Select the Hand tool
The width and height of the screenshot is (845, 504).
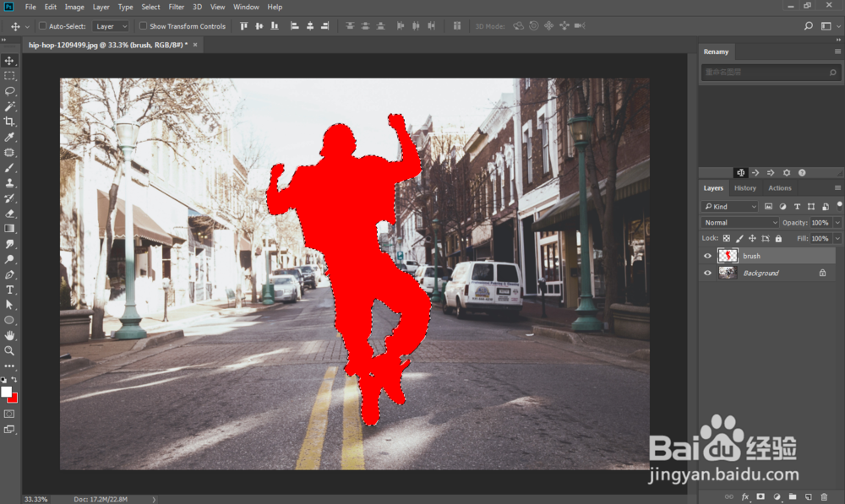pyautogui.click(x=9, y=335)
